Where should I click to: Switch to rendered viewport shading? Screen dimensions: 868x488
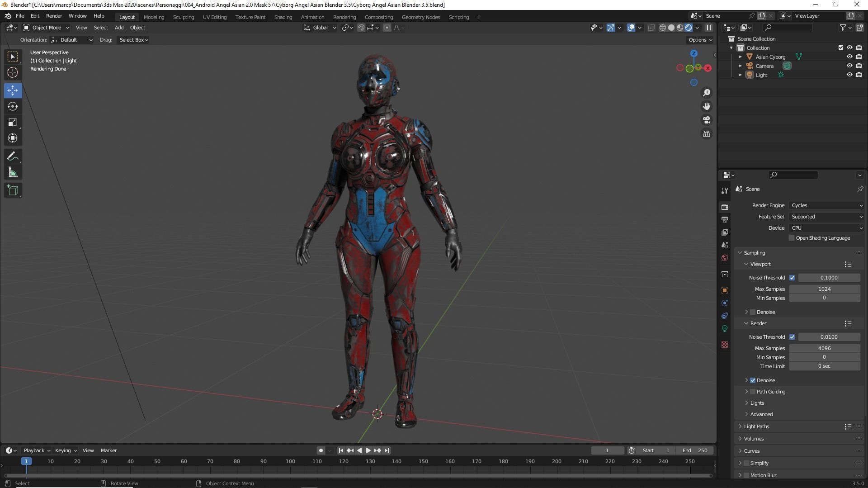tap(689, 28)
